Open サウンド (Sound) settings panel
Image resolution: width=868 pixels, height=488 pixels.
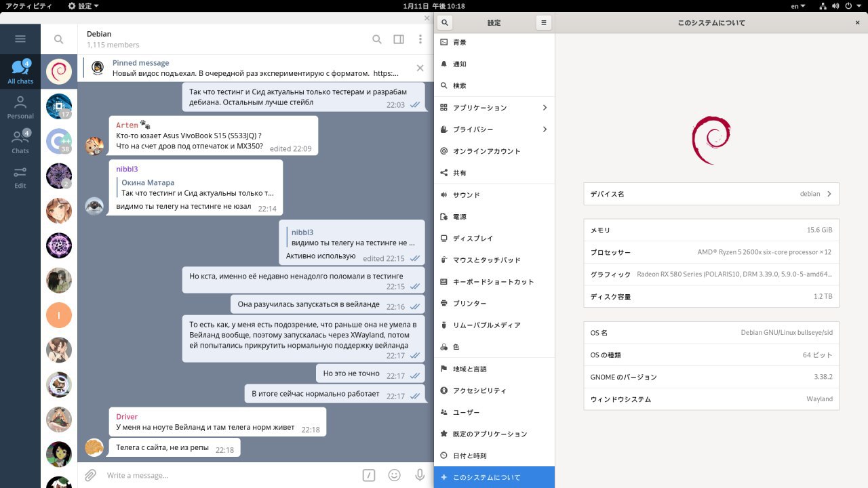pyautogui.click(x=494, y=195)
